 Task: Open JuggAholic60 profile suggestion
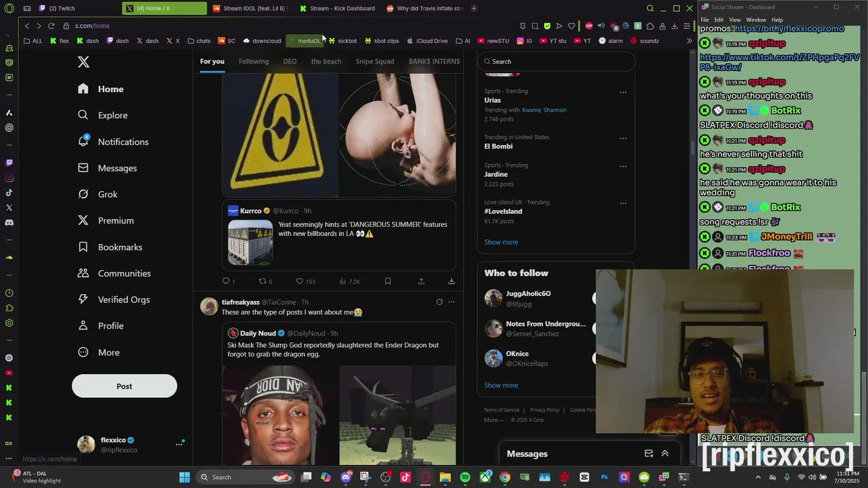click(528, 293)
